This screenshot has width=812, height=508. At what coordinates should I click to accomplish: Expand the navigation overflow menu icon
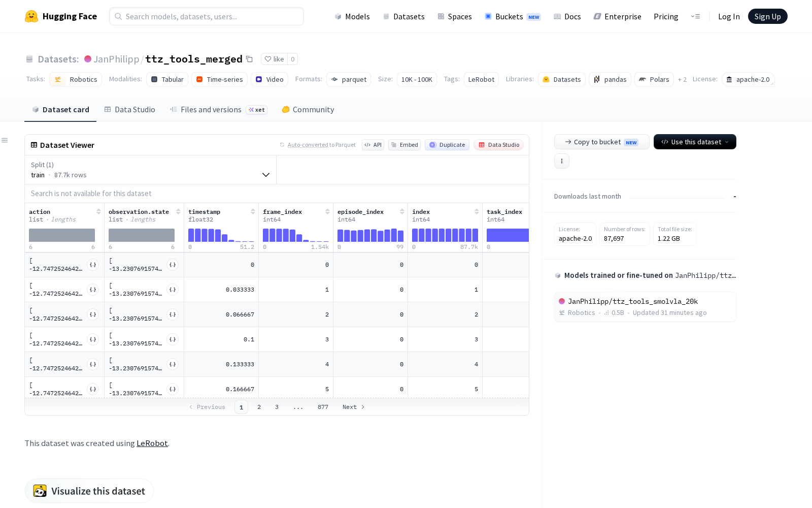[695, 16]
